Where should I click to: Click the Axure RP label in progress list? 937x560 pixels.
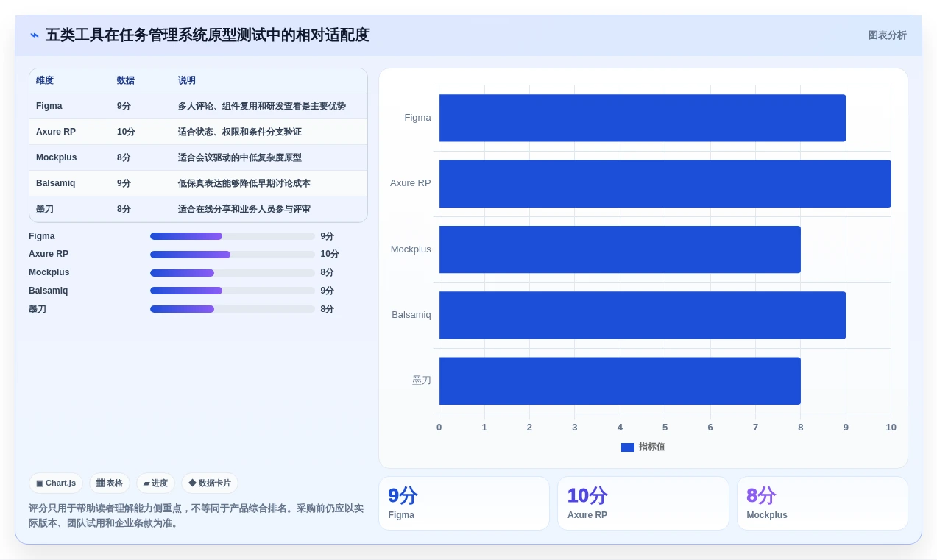pos(49,254)
